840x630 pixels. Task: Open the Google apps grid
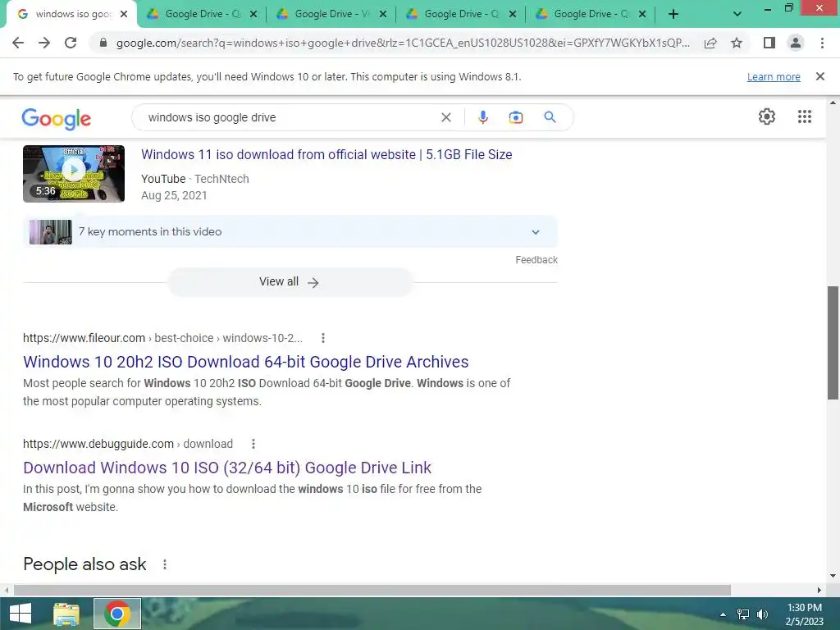point(804,116)
